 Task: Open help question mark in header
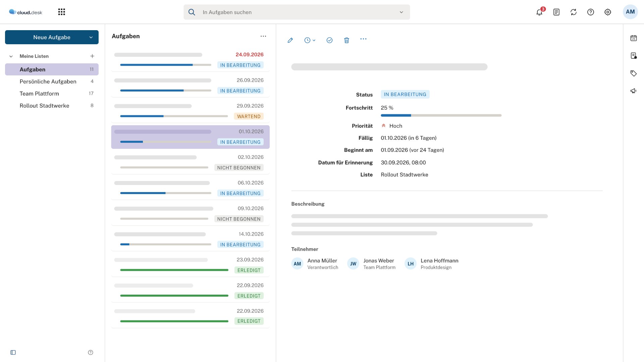pos(591,12)
